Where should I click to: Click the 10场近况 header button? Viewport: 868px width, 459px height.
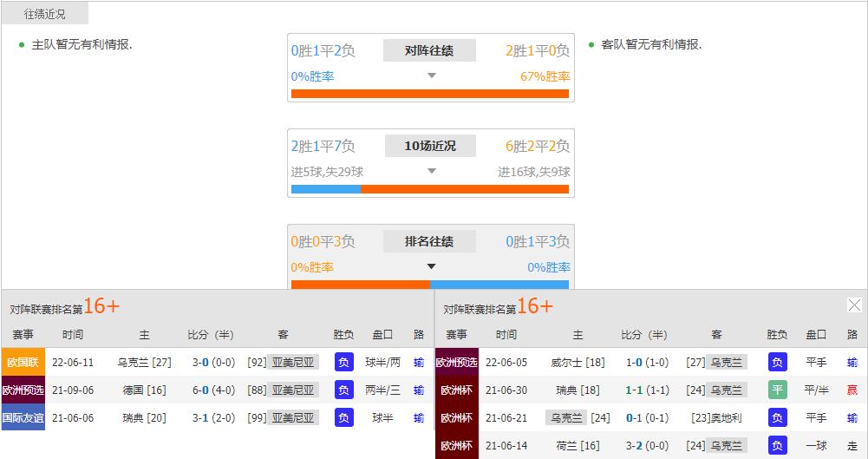[430, 146]
